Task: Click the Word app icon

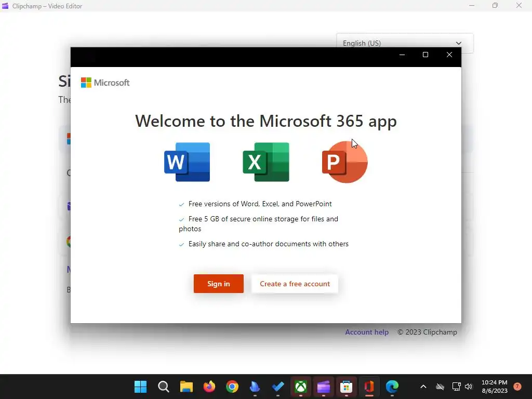Action: 187,162
